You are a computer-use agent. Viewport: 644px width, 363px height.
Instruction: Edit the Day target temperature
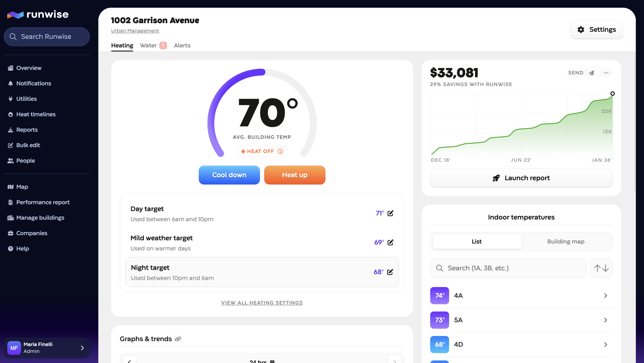(x=390, y=213)
